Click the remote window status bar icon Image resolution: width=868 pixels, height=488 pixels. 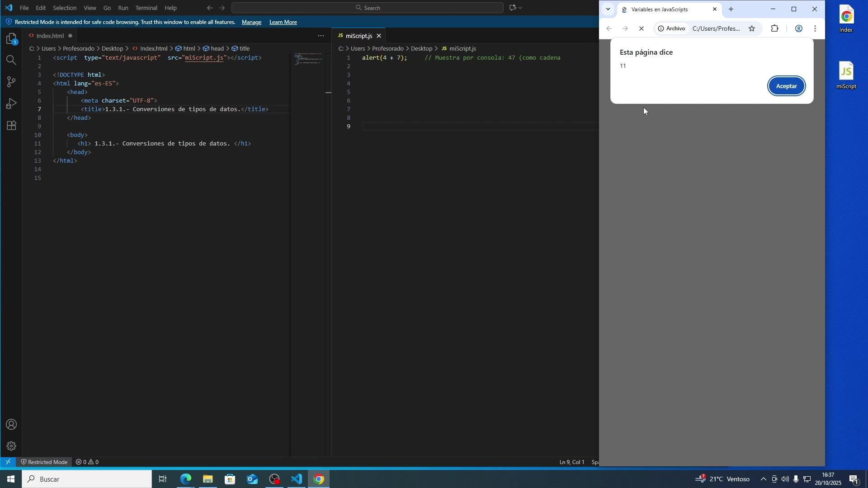[x=8, y=462]
